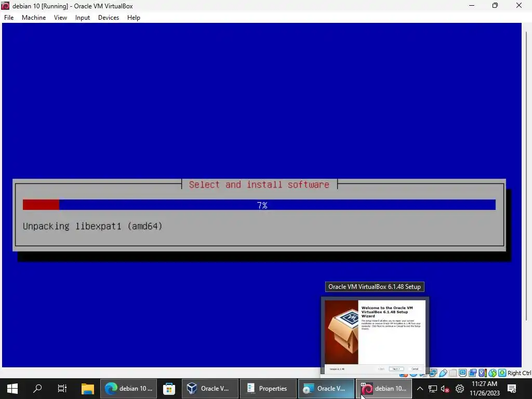Click the virtualization CPU status icon
Screen dimensions: 532x399
(x=483, y=373)
